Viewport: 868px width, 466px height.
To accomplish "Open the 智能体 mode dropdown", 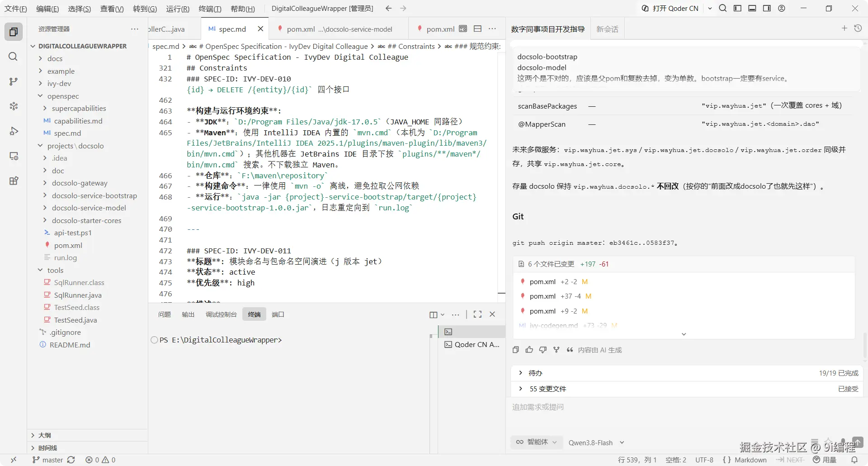I will point(537,442).
